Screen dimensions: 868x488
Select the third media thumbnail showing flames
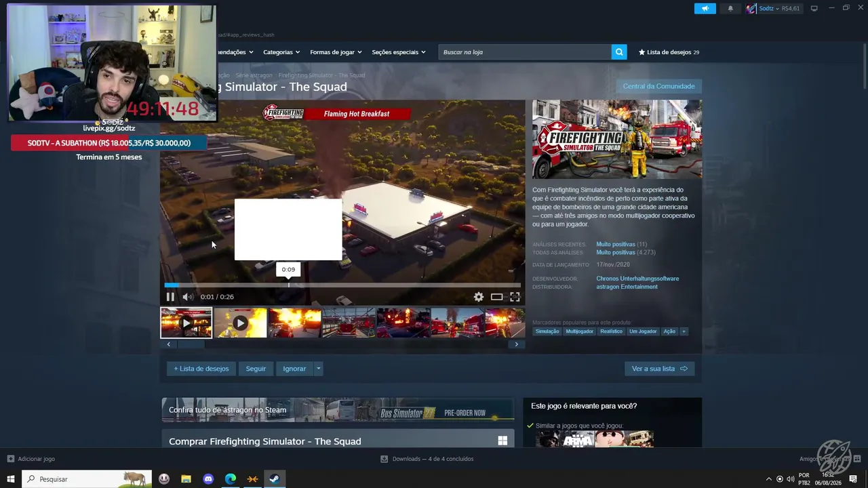[295, 323]
